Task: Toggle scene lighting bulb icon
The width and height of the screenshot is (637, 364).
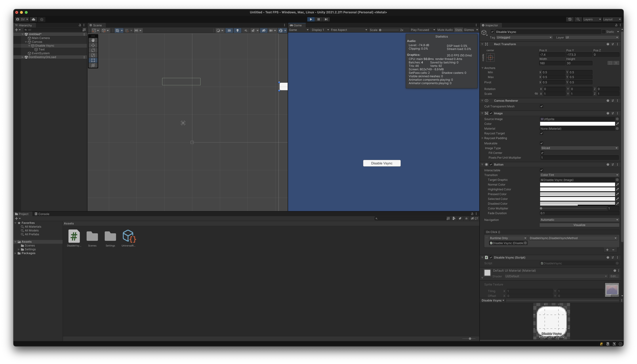Action: coord(237,31)
